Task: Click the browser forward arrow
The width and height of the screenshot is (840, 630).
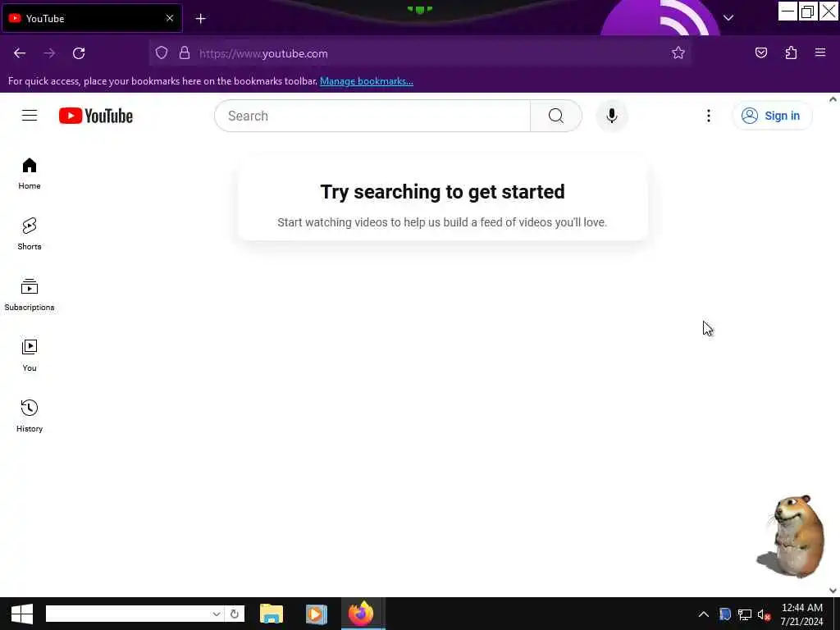Action: (49, 53)
